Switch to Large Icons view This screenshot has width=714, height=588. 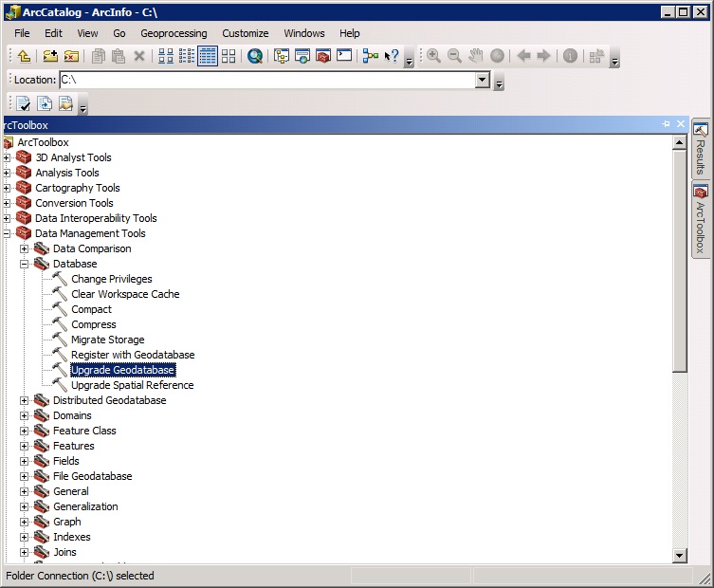165,56
